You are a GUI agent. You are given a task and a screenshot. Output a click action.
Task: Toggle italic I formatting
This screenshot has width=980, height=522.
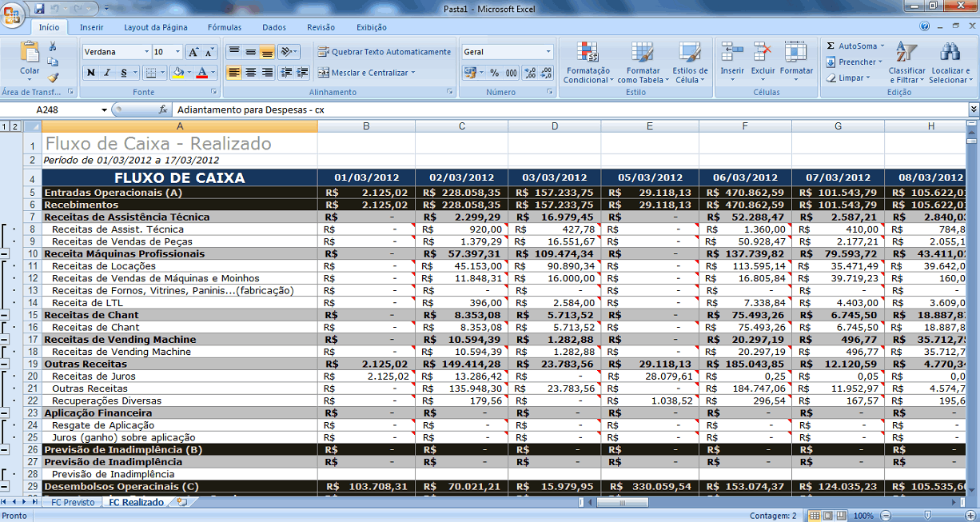(x=107, y=73)
